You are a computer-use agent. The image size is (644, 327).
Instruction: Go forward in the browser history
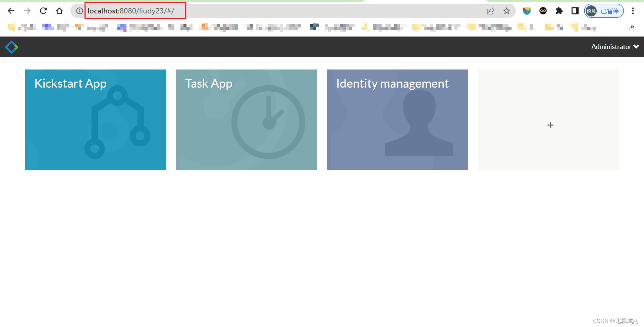(x=27, y=11)
